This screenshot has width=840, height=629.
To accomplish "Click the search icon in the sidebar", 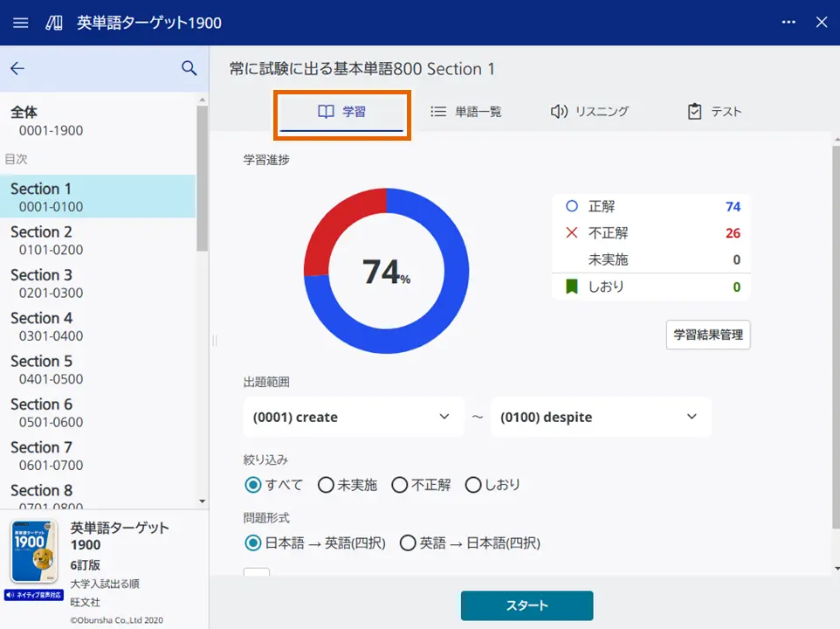I will [x=189, y=67].
